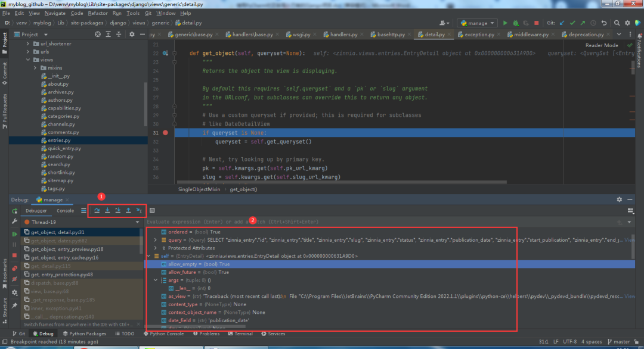Click SingleObjectMixin breadcrumb

click(199, 189)
